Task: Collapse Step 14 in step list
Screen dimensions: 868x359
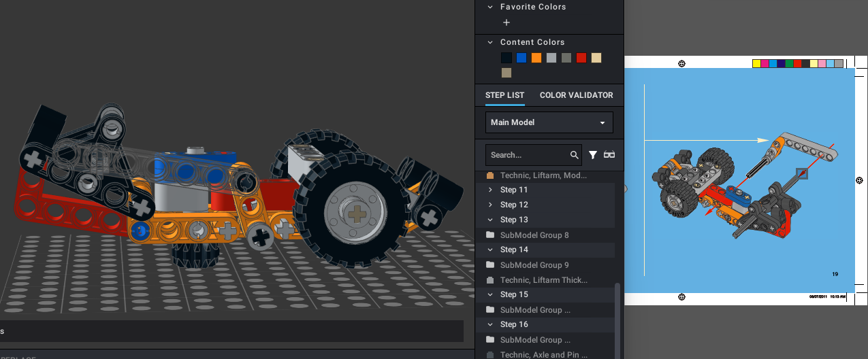Action: [490, 250]
